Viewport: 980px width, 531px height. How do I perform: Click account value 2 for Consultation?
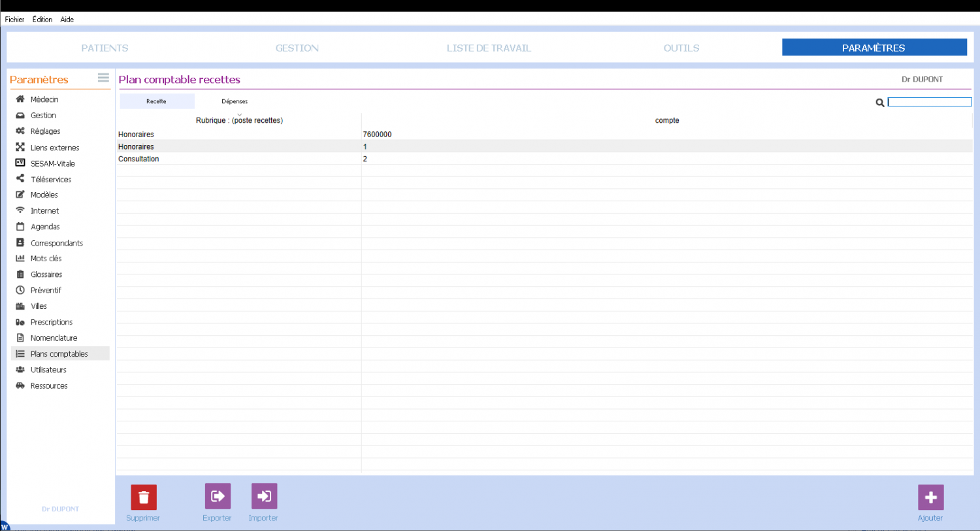click(x=365, y=159)
